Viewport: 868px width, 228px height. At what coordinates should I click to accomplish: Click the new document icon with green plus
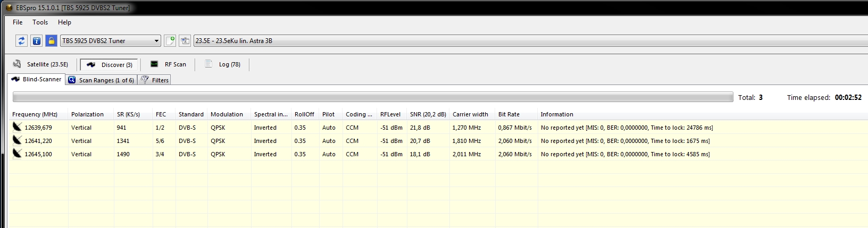170,41
